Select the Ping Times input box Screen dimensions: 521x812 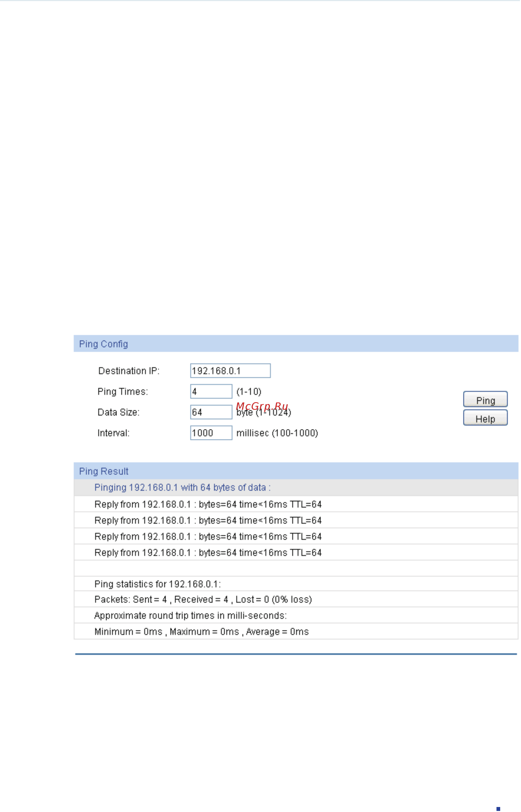[x=211, y=391]
